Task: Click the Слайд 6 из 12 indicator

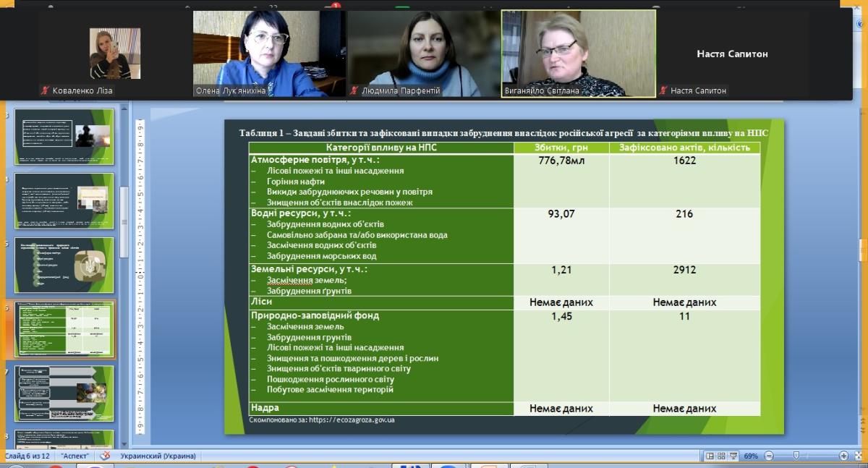Action: [28, 456]
